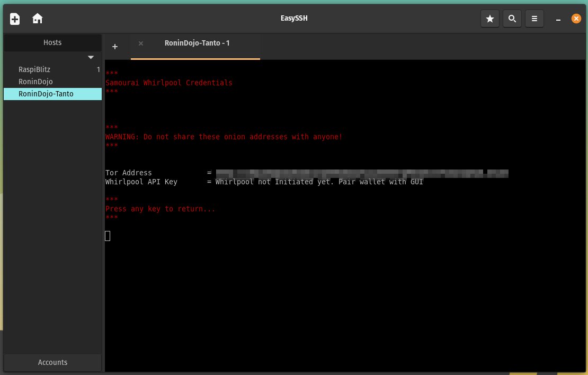Click the EasySSH window title
The image size is (588, 375).
pyautogui.click(x=294, y=19)
